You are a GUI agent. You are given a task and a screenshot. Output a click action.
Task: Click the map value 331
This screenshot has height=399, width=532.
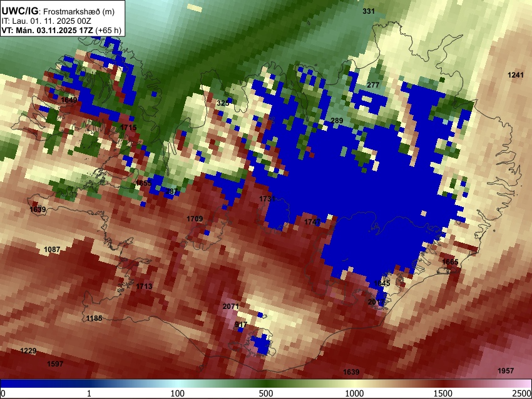pyautogui.click(x=369, y=11)
